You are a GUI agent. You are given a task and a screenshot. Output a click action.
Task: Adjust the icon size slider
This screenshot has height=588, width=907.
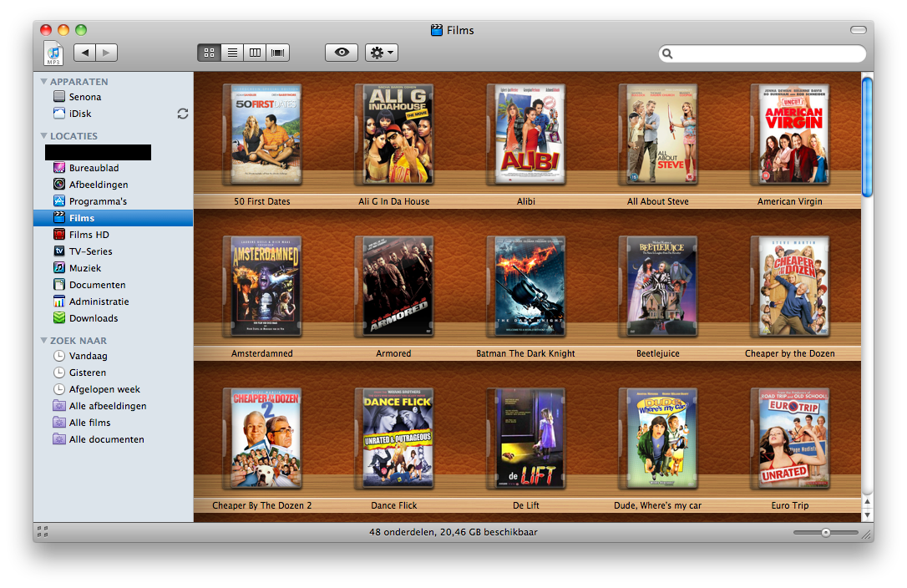coord(826,532)
